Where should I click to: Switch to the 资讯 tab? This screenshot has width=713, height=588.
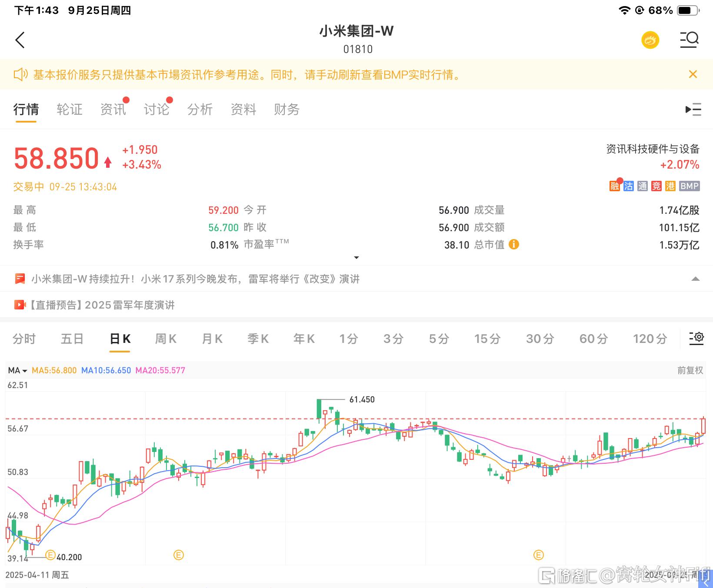[113, 109]
